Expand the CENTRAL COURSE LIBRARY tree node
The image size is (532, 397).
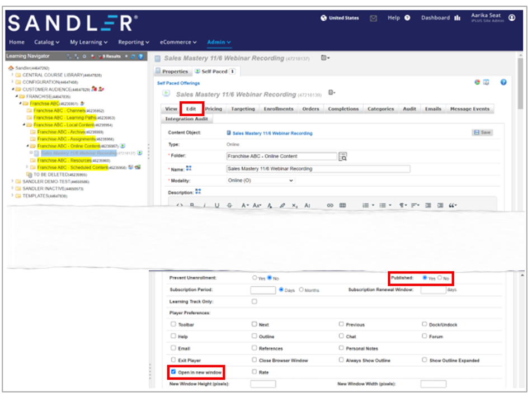pyautogui.click(x=12, y=75)
